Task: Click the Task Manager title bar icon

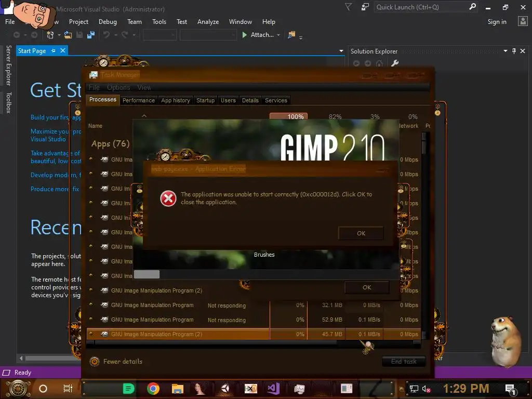Action: (x=94, y=75)
